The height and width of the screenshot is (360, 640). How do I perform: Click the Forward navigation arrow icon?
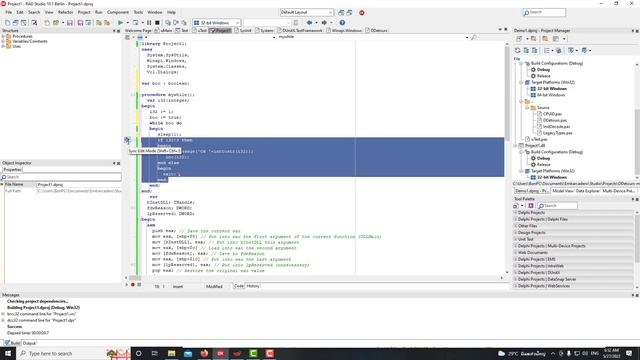(324, 23)
